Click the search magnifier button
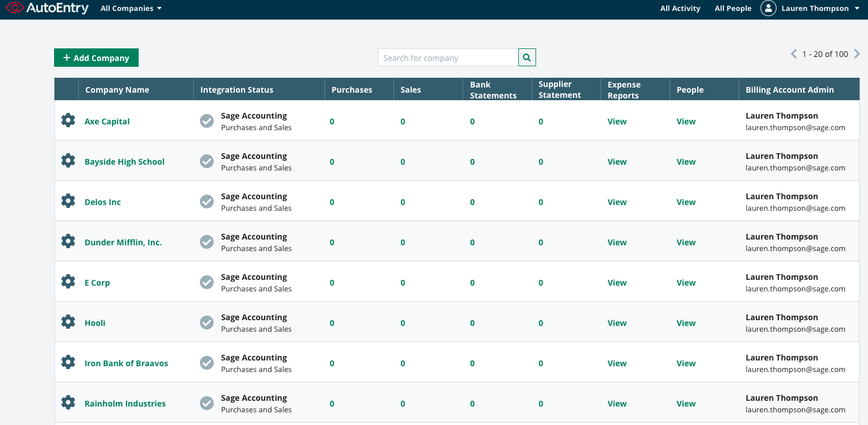This screenshot has height=425, width=868. click(x=527, y=58)
